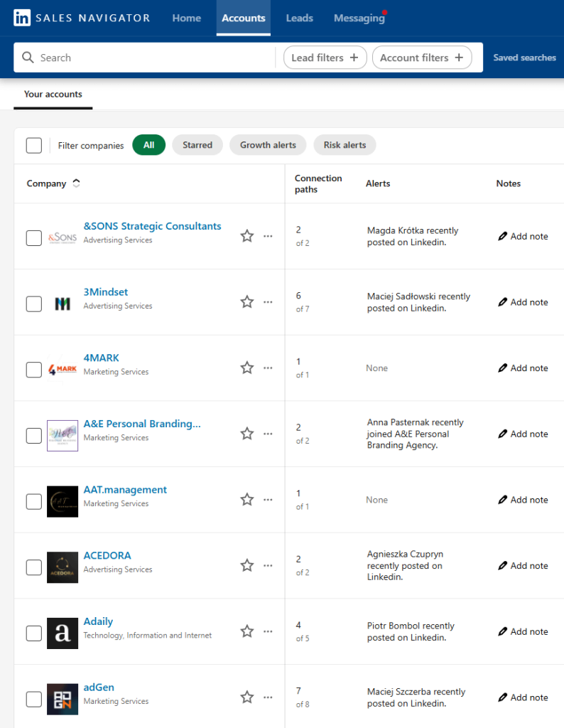Open the overflow menu for 4MARK
Image resolution: width=564 pixels, height=728 pixels.
tap(268, 368)
